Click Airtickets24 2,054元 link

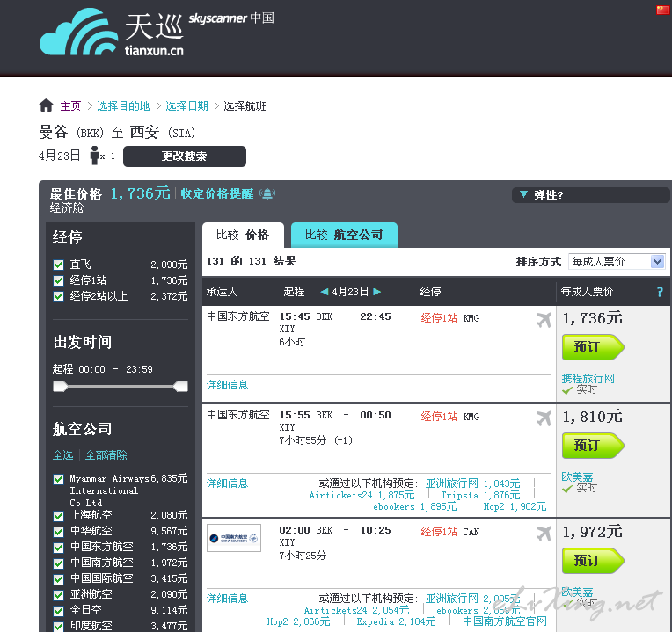pyautogui.click(x=356, y=610)
